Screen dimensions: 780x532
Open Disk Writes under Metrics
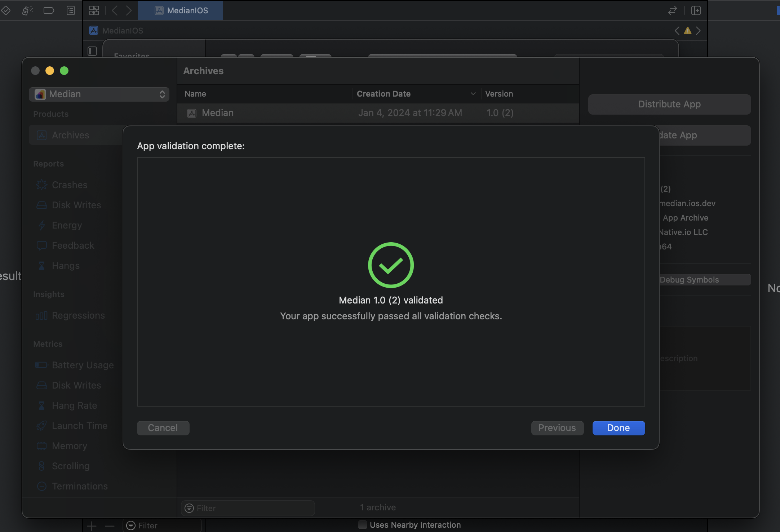coord(76,385)
